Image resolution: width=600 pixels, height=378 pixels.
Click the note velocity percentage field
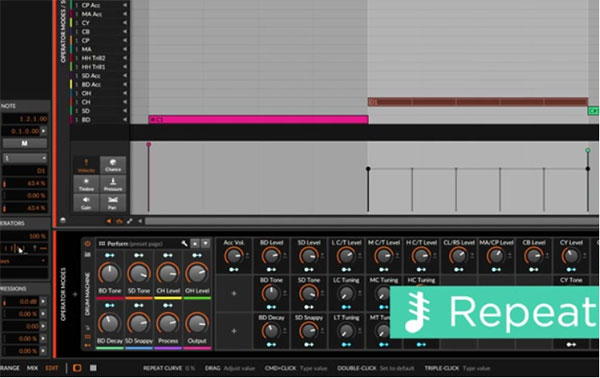point(25,183)
